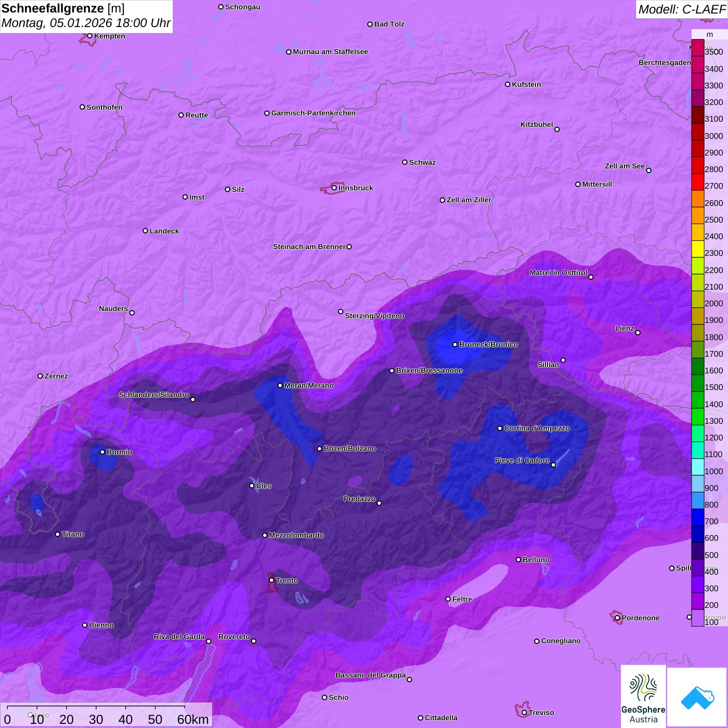
Task: Click the 60km scale bar label
Action: coord(193,720)
